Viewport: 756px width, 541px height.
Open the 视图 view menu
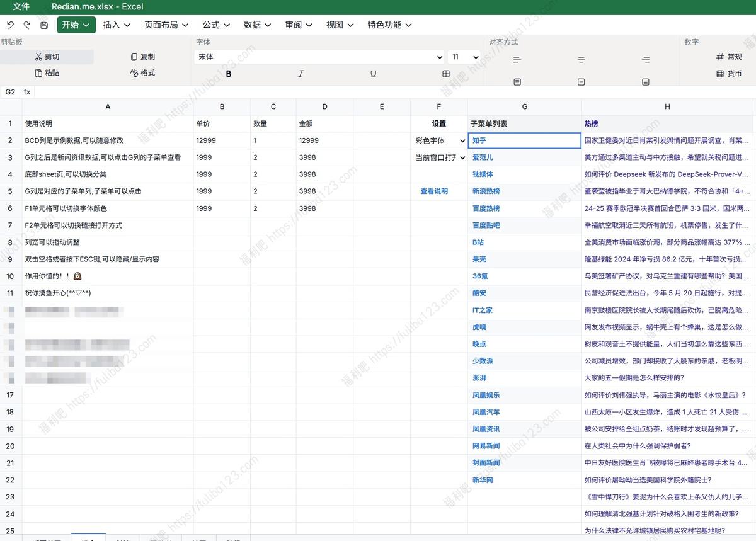pyautogui.click(x=340, y=25)
